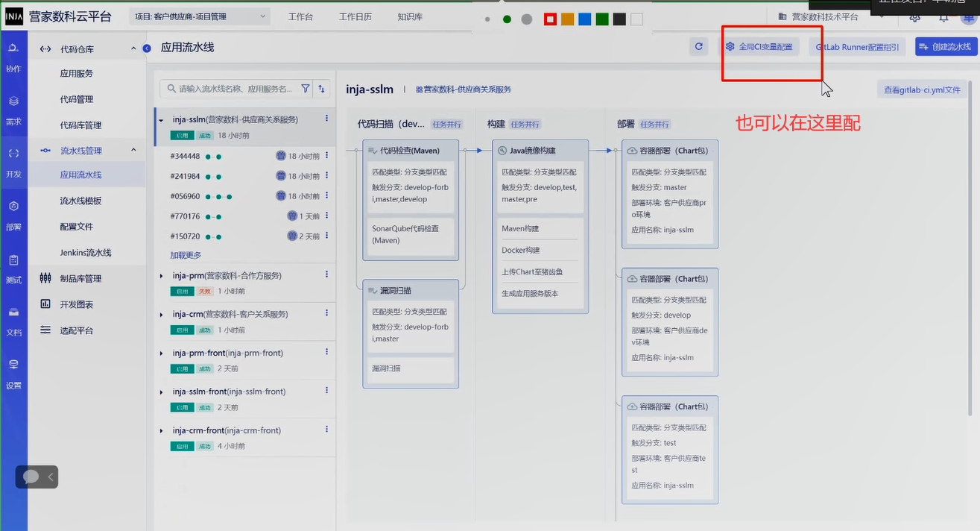Select the Java镜像构建 job card title
Screen dimensions: 980x531
click(x=533, y=151)
